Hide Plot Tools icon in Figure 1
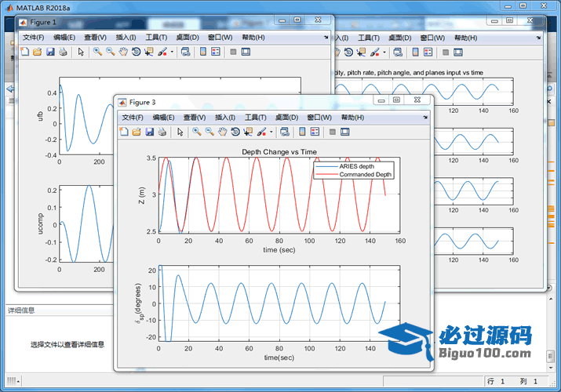The width and height of the screenshot is (561, 392). (233, 52)
